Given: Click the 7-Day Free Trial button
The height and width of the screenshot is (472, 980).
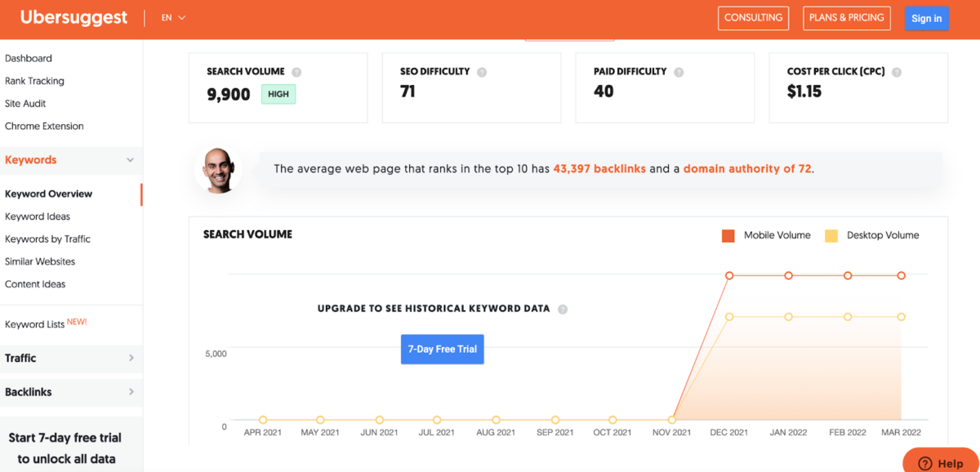Looking at the screenshot, I should click(x=443, y=349).
